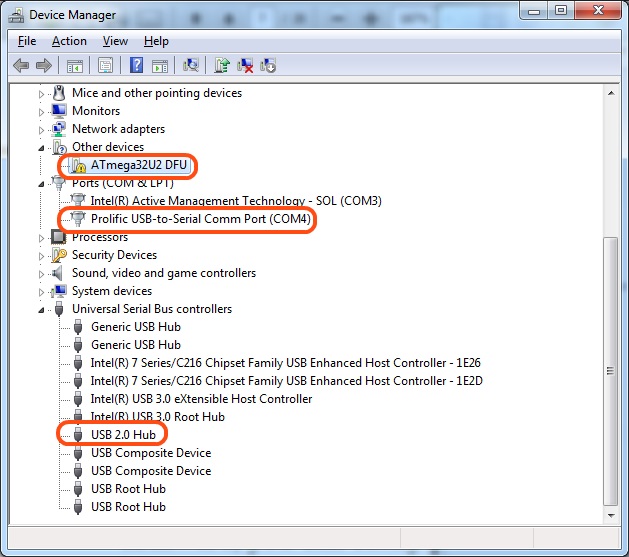Click the Device Manager title bar icon

pos(16,15)
